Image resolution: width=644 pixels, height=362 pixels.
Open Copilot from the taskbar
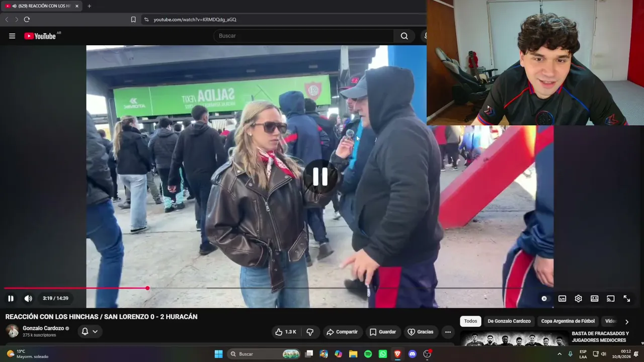tap(338, 354)
